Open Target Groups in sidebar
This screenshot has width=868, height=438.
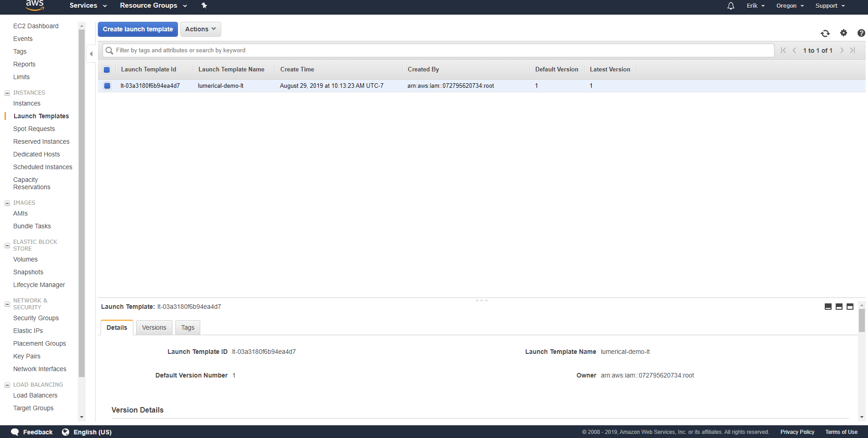click(x=33, y=408)
